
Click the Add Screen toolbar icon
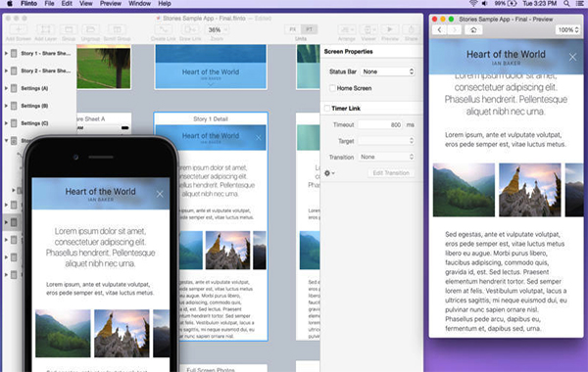[18, 29]
